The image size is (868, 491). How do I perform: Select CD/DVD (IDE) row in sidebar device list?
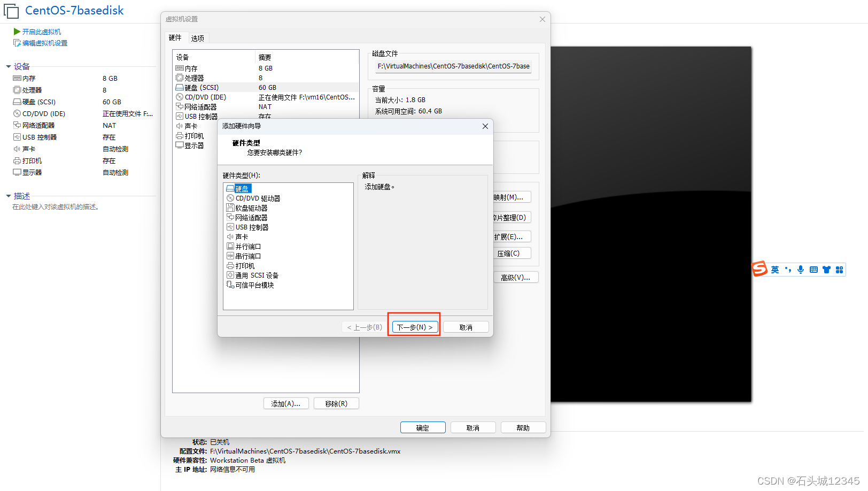coord(83,113)
